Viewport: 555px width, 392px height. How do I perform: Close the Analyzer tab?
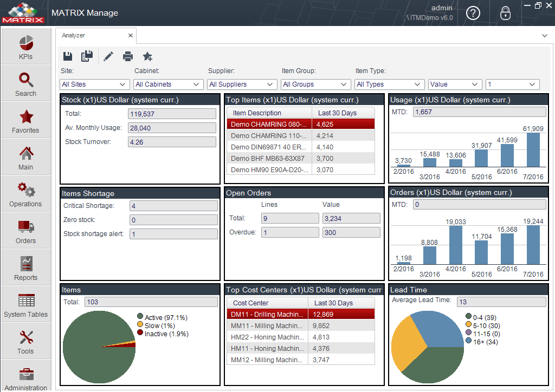[130, 35]
